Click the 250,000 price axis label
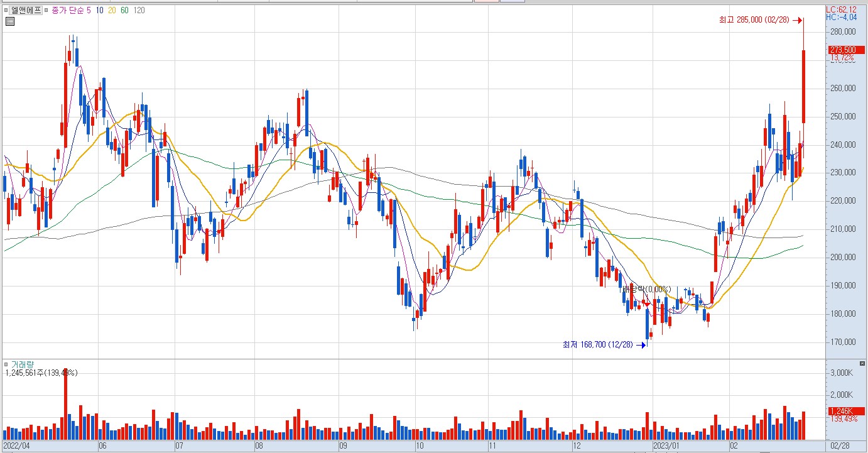This screenshot has height=453, width=868. click(x=842, y=116)
